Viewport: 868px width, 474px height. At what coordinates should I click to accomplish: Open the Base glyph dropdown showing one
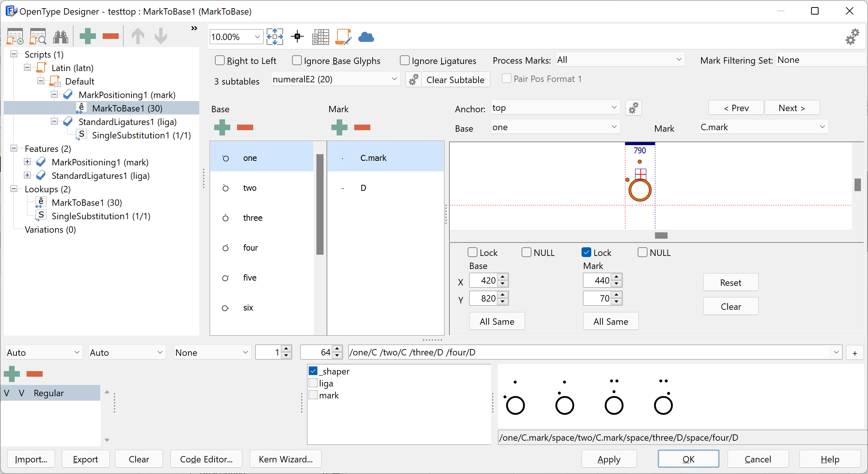coord(554,127)
